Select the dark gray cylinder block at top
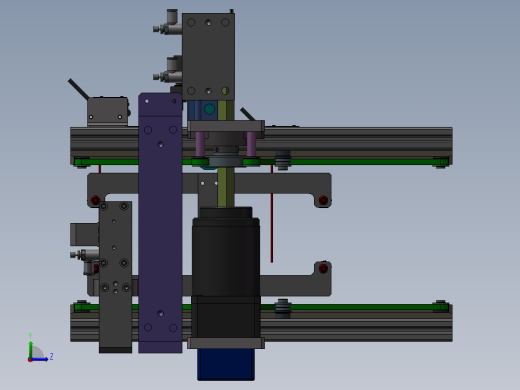520x390 pixels. pos(208,57)
